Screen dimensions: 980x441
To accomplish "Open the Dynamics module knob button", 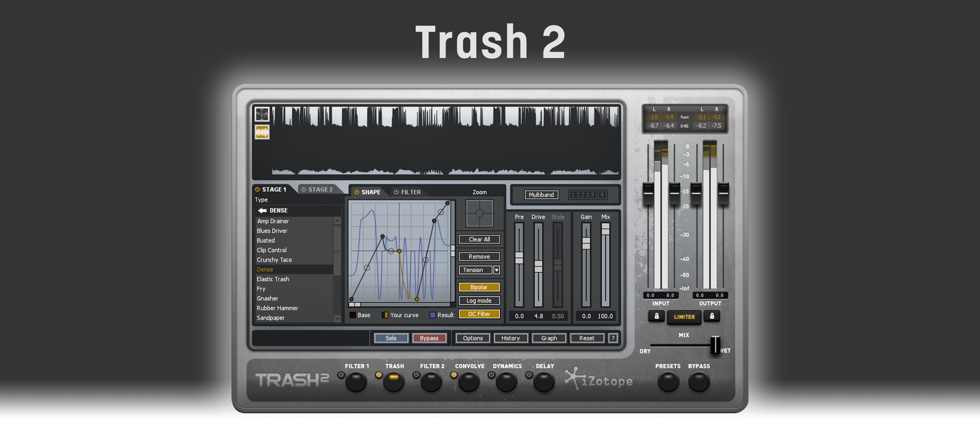I will point(506,382).
